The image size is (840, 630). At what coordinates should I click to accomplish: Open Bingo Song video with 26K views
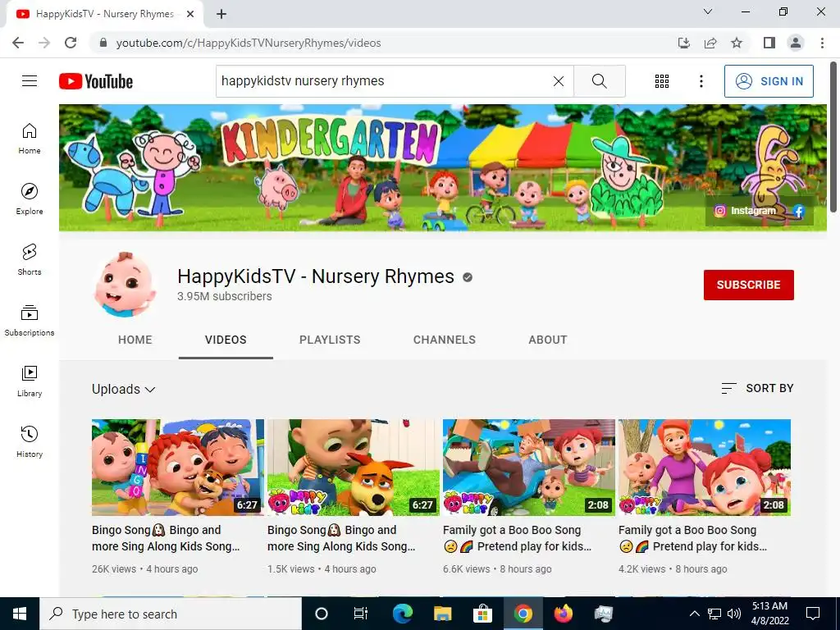point(166,538)
